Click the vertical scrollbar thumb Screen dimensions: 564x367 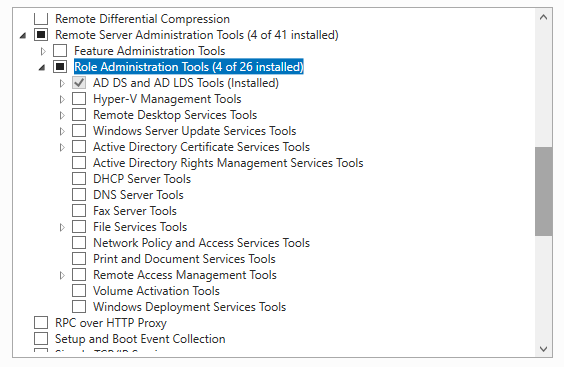coord(543,191)
